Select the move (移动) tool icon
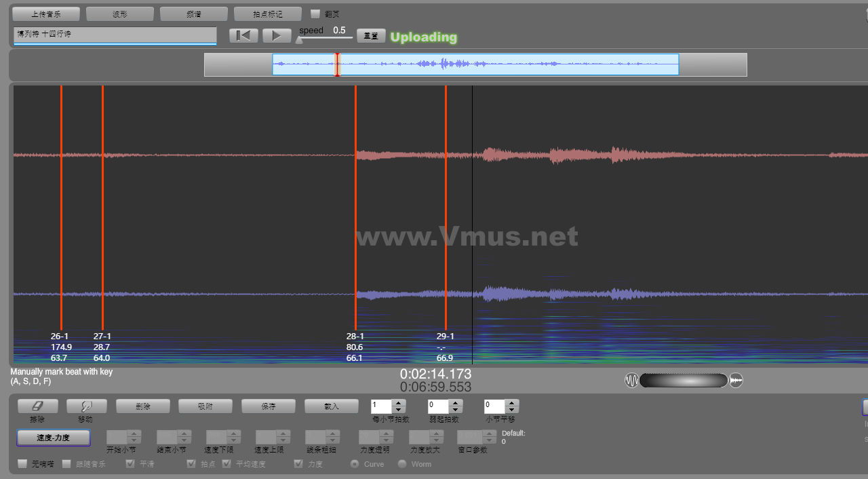The width and height of the screenshot is (868, 479). pyautogui.click(x=85, y=406)
